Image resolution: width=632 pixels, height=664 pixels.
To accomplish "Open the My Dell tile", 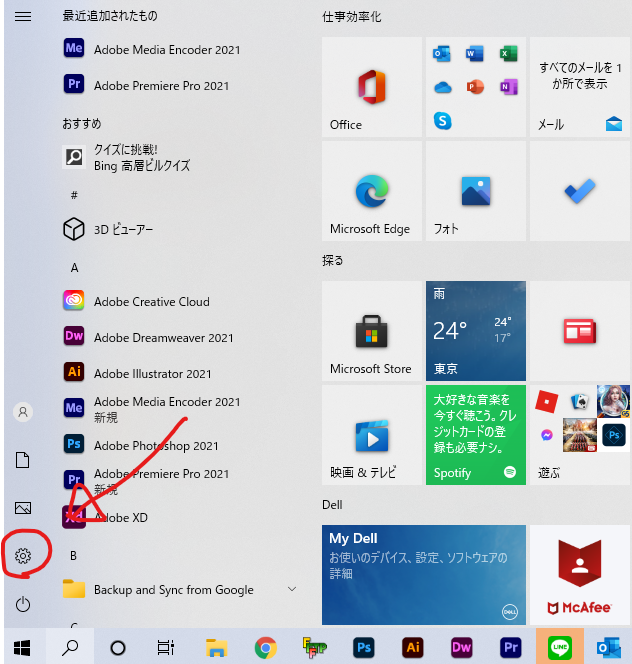I will coord(424,575).
